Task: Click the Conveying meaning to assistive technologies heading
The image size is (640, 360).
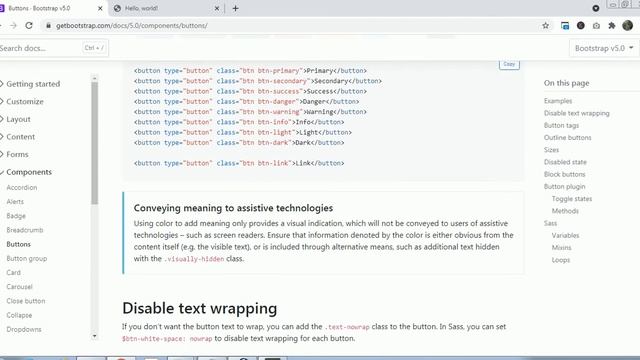Action: click(x=233, y=208)
